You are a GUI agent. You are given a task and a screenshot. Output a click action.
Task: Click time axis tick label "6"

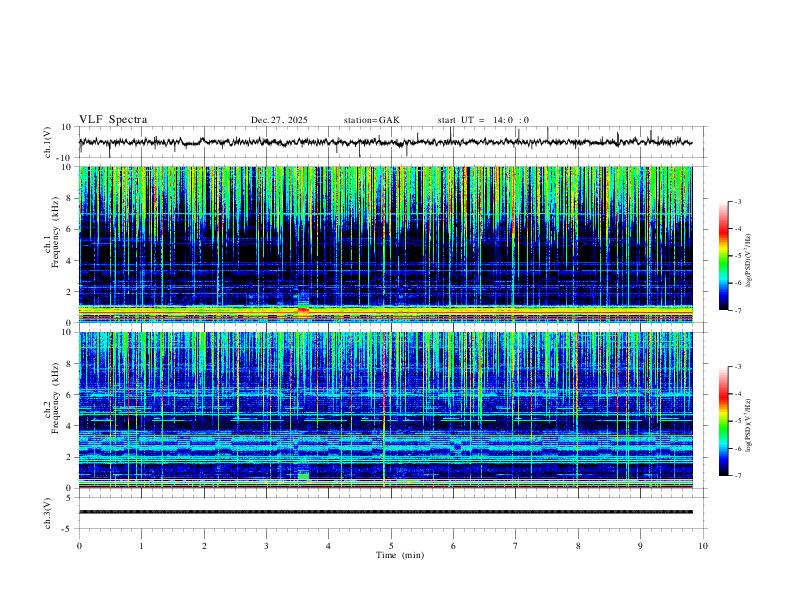[x=453, y=546]
